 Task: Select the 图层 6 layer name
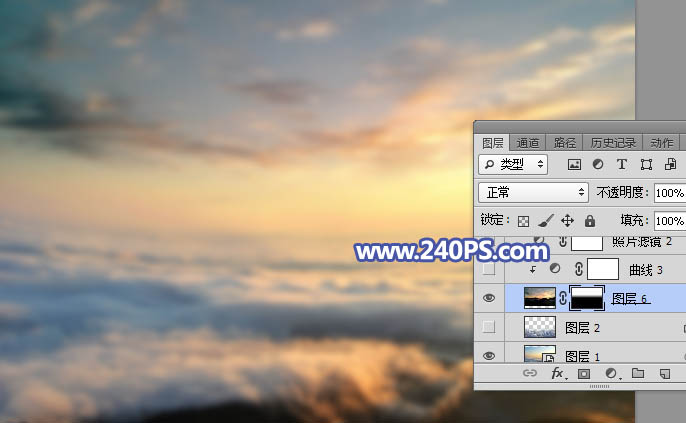[629, 299]
